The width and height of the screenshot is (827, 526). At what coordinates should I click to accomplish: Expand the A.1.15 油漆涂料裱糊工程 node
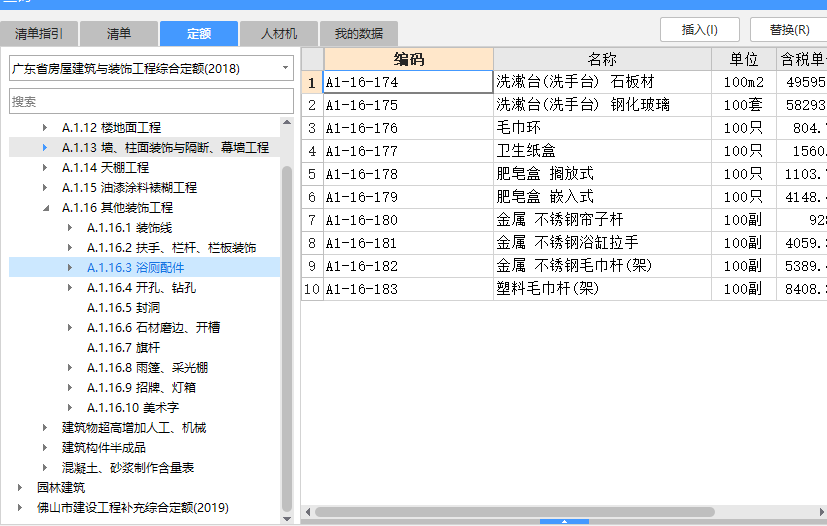click(x=45, y=188)
